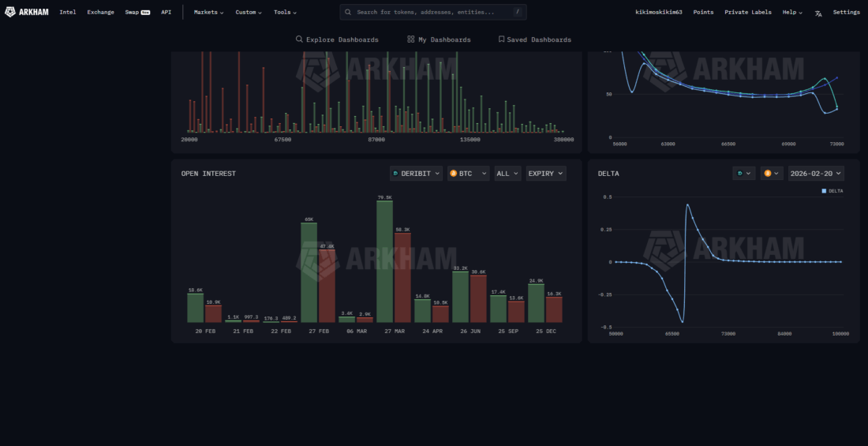Click the Arkham logo in the header

coord(27,12)
